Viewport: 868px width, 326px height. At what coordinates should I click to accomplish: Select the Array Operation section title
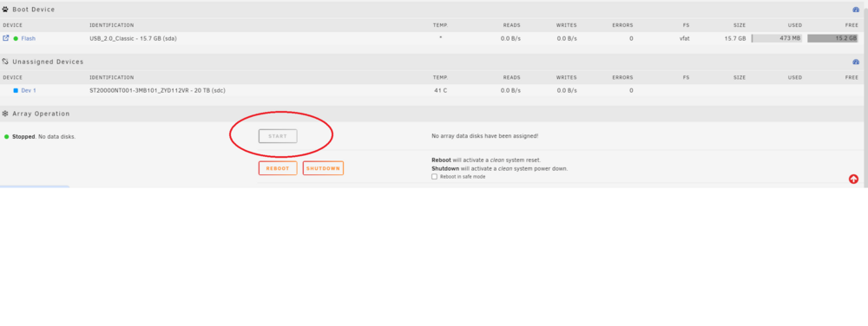pyautogui.click(x=41, y=114)
